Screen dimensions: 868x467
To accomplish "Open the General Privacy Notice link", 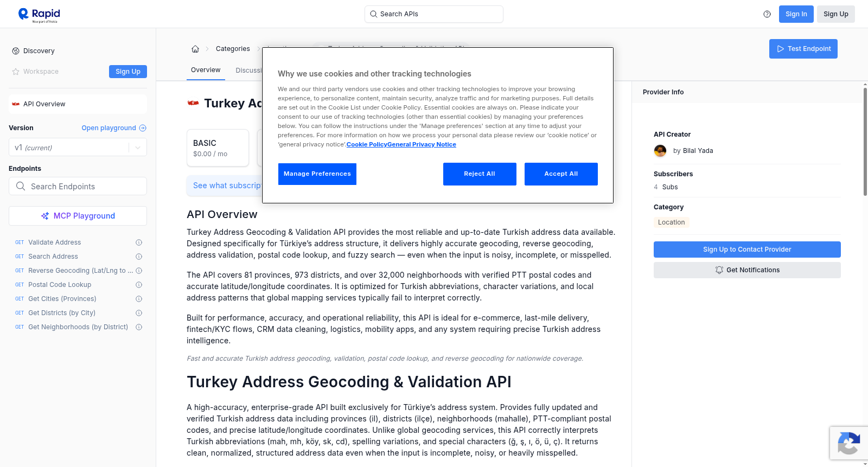I will point(422,144).
